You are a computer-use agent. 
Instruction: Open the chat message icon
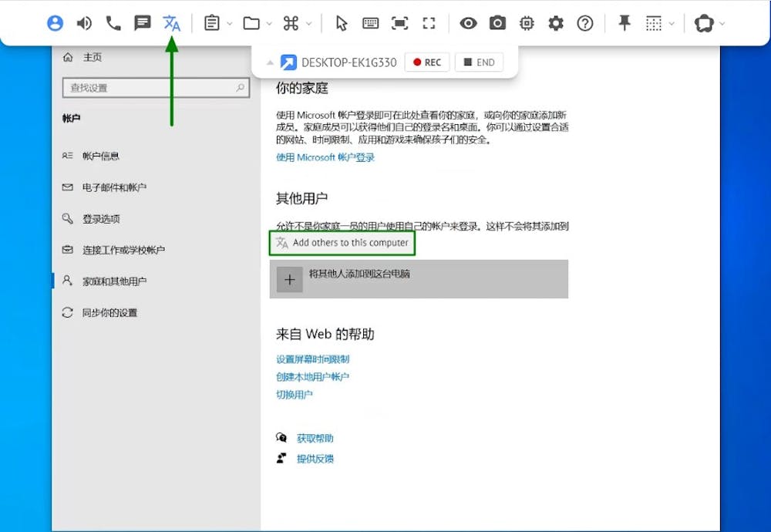point(143,23)
